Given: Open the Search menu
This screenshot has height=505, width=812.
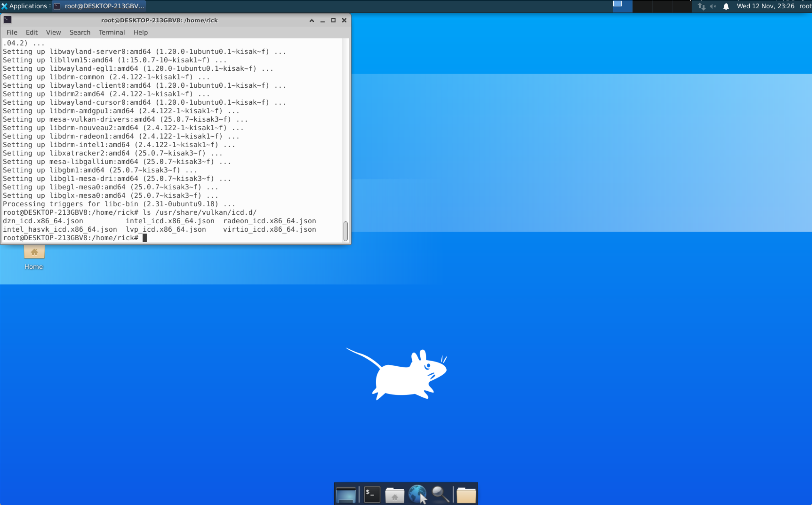Looking at the screenshot, I should (80, 33).
